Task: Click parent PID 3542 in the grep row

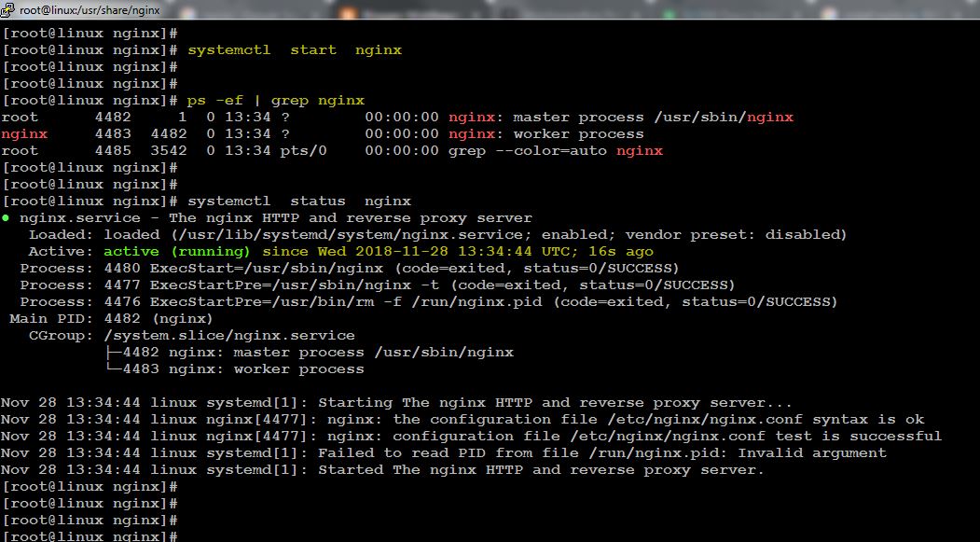Action: click(168, 151)
